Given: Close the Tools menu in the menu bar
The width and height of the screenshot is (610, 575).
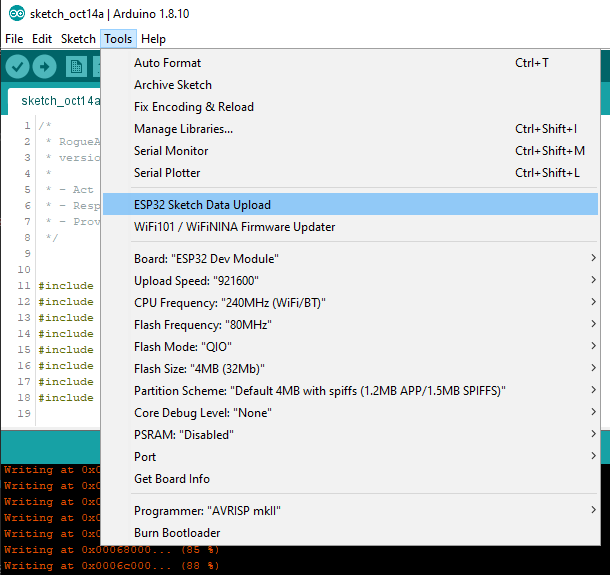Looking at the screenshot, I should pyautogui.click(x=118, y=39).
